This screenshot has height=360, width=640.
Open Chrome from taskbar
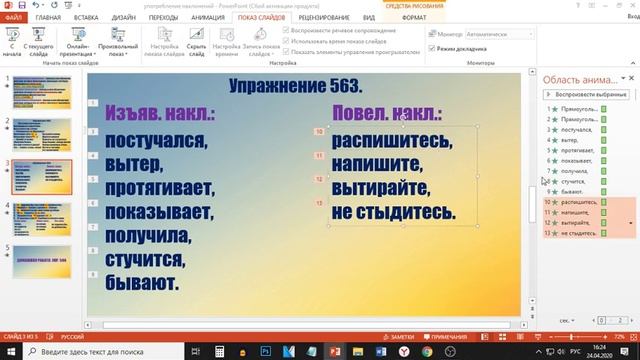427,351
